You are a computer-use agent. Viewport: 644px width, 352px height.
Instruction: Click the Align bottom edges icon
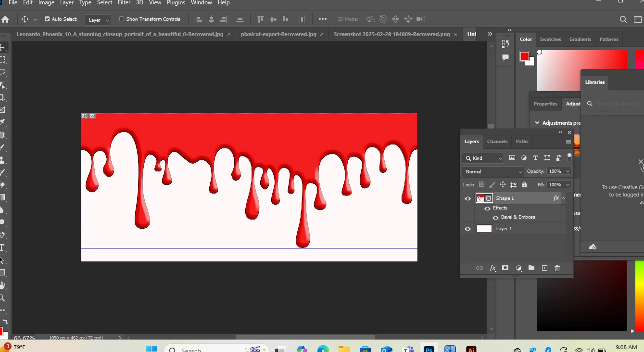(286, 19)
